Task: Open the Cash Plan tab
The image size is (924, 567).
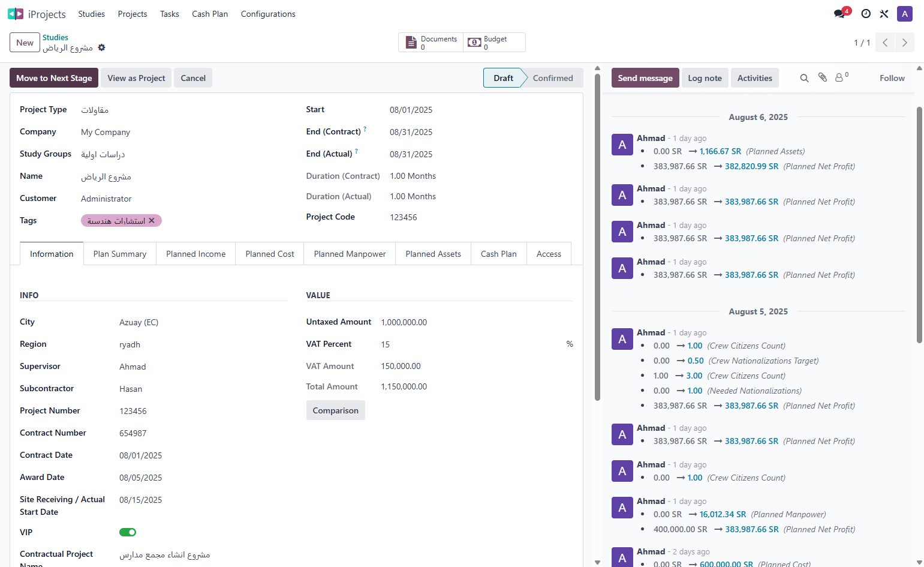Action: (499, 254)
